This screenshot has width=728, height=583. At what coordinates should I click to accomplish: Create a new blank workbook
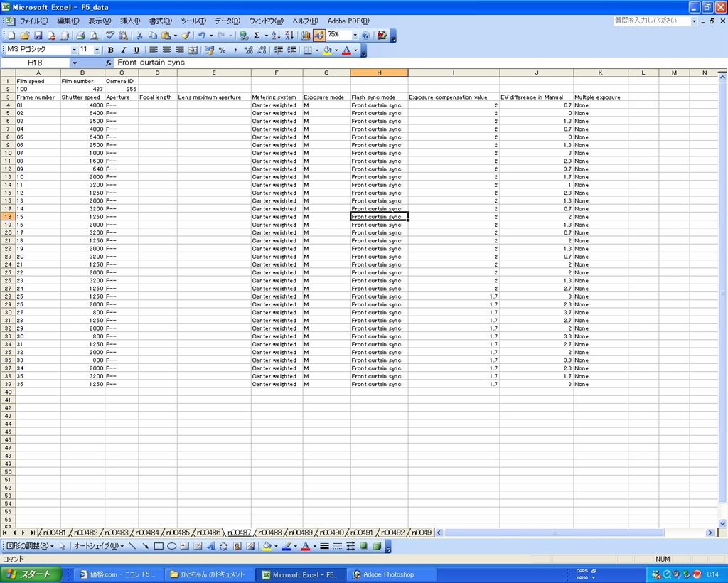tap(11, 36)
